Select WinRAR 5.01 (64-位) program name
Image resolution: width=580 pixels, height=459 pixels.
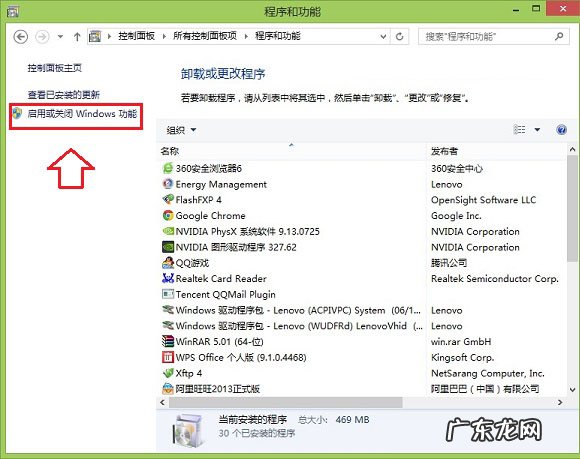pos(220,341)
